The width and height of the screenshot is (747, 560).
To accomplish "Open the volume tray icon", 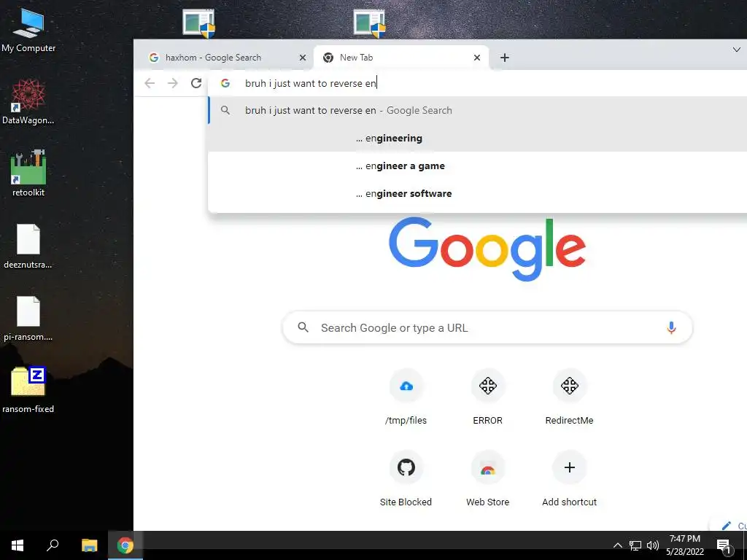I will (653, 545).
